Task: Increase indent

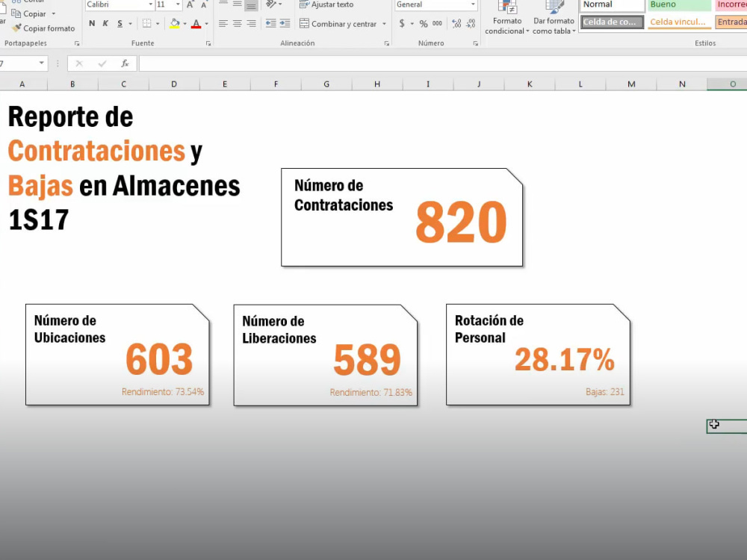Action: (x=285, y=23)
